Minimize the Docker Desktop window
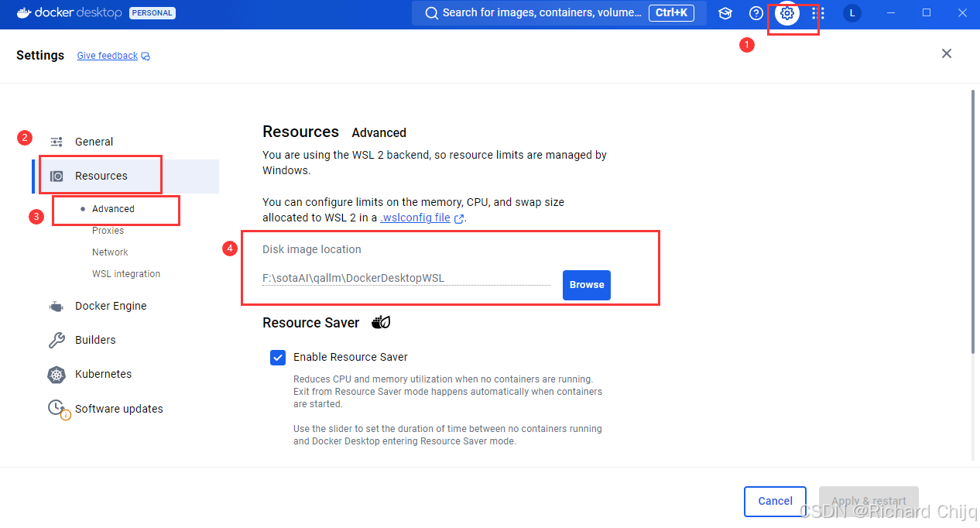The height and width of the screenshot is (528, 980). (892, 13)
